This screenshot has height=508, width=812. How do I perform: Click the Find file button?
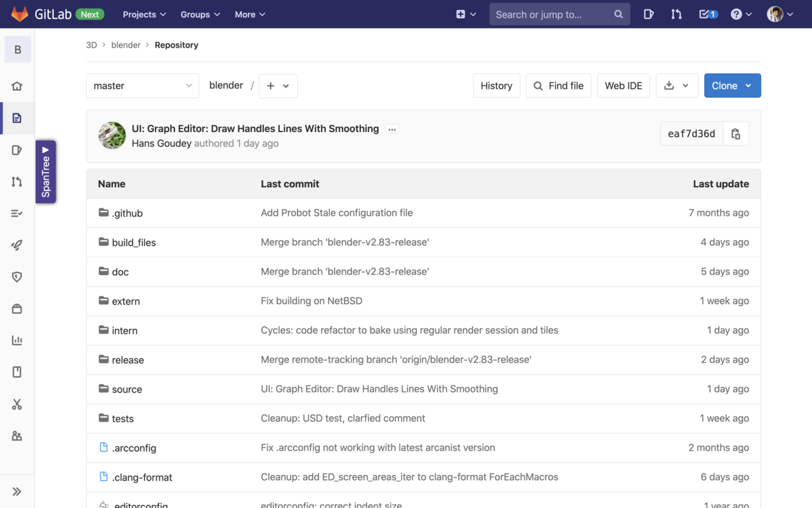pyautogui.click(x=559, y=86)
